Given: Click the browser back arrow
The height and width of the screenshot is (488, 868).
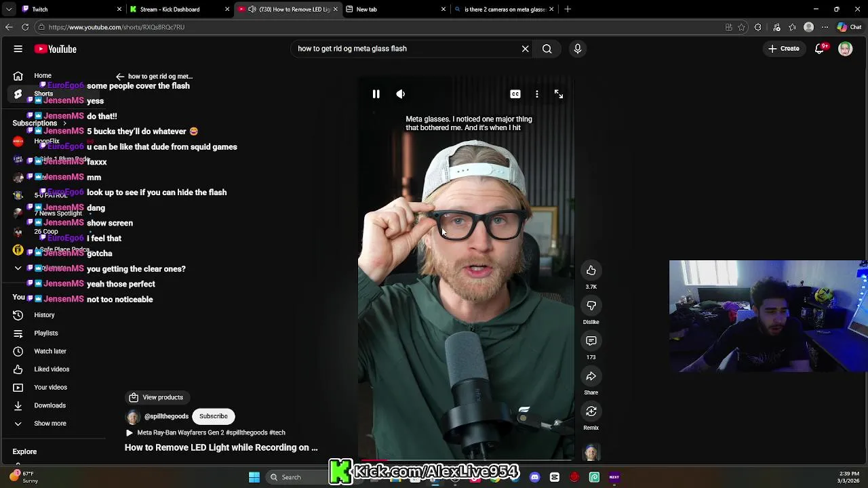Looking at the screenshot, I should coord(9,27).
